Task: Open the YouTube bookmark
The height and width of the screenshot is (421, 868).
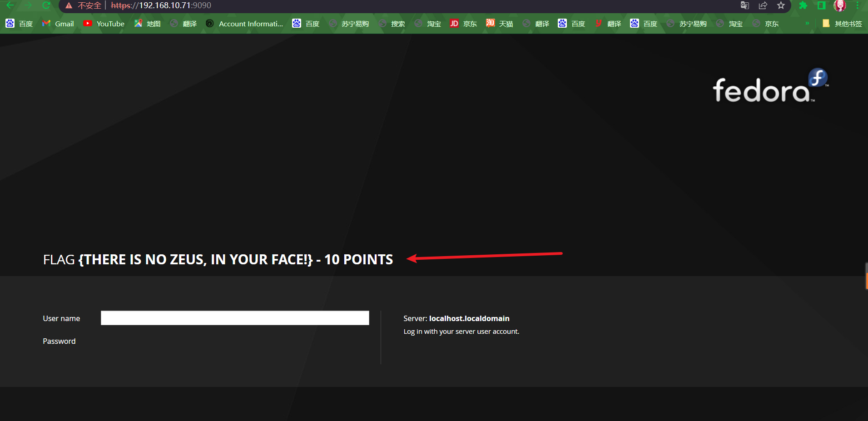Action: coord(104,24)
